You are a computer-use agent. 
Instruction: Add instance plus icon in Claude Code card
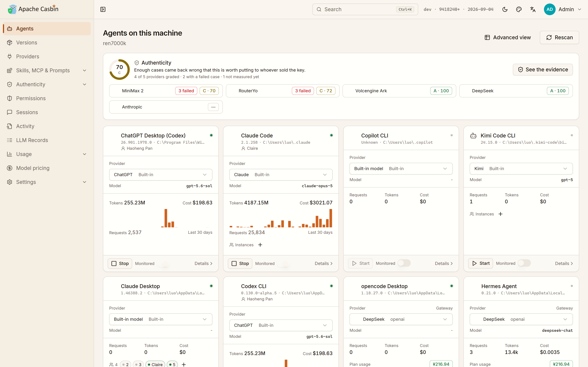(x=260, y=245)
